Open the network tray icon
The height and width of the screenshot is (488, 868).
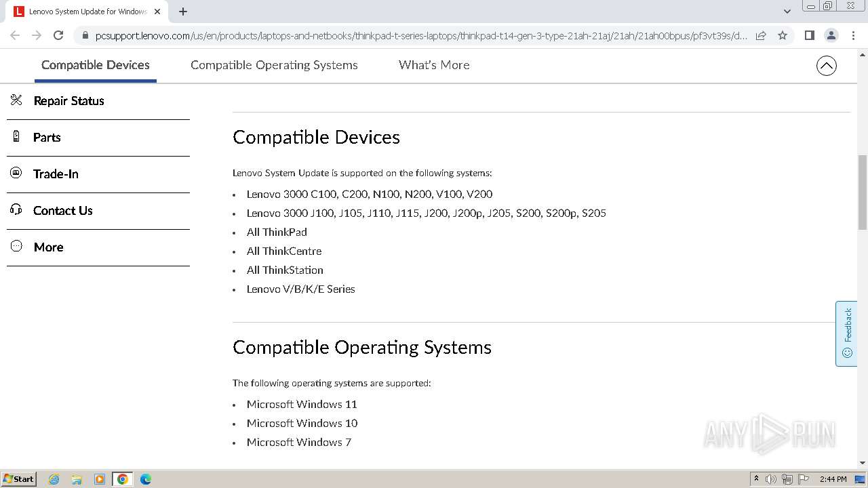tap(787, 479)
